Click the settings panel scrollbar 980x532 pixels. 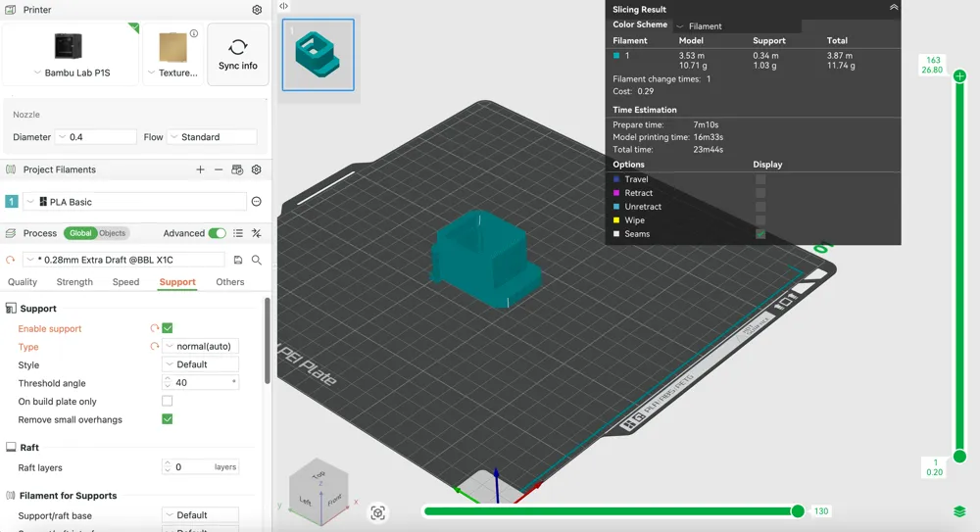tap(268, 341)
